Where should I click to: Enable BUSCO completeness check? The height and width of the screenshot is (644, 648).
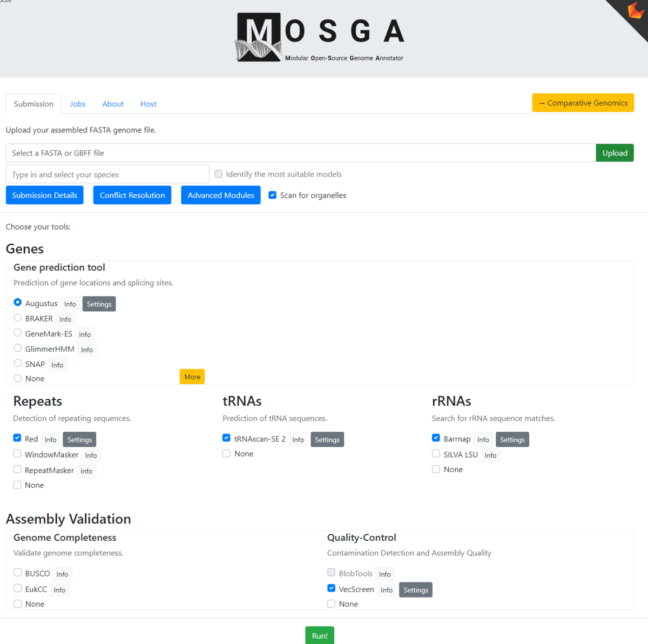click(18, 573)
